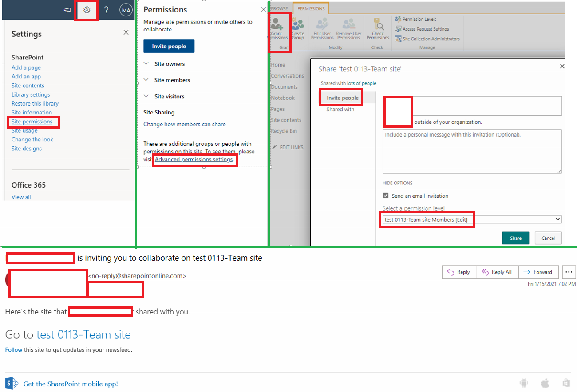Screen dimensions: 577x392
Task: Select the Shared with tab
Action: coord(340,109)
